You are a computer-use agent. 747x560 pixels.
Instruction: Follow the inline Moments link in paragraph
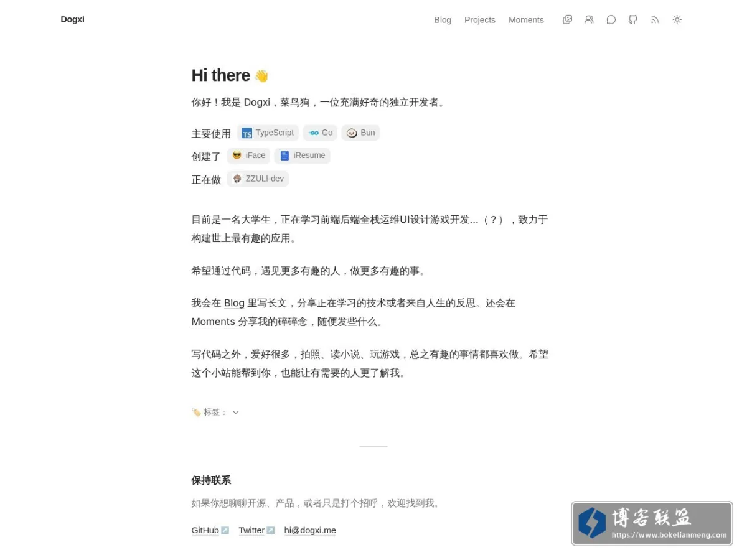pyautogui.click(x=213, y=322)
